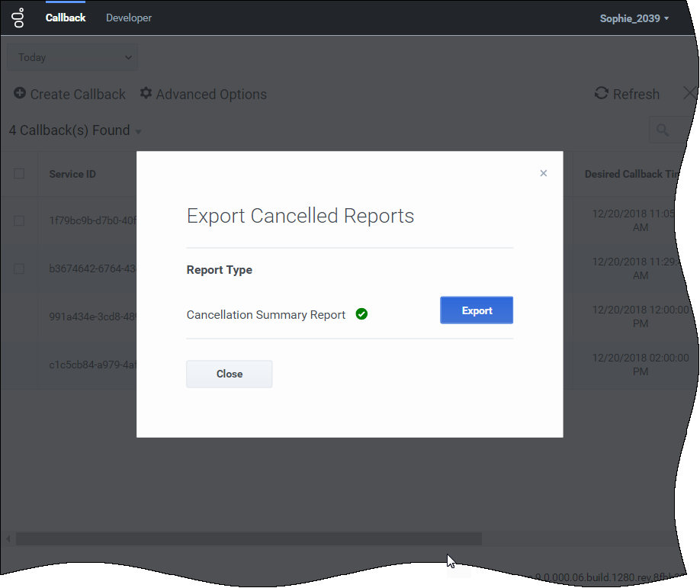Switch to the Developer tab
This screenshot has height=588, width=700.
click(x=129, y=18)
